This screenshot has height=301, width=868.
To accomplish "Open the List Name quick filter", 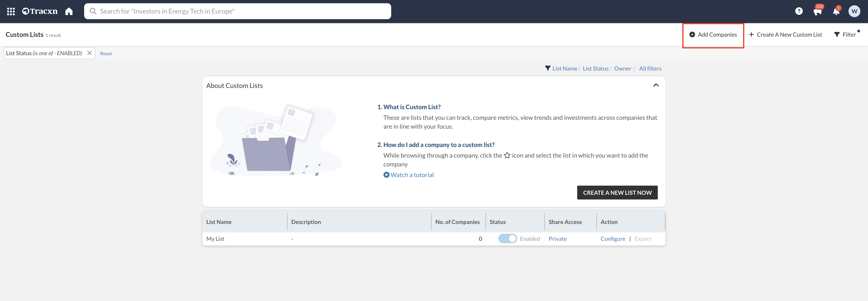I will (564, 69).
